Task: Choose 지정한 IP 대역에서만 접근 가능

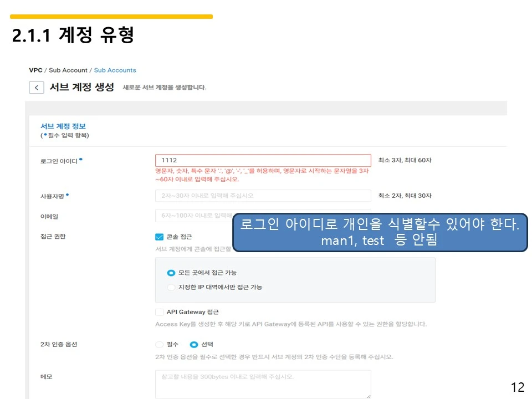Action: (171, 287)
